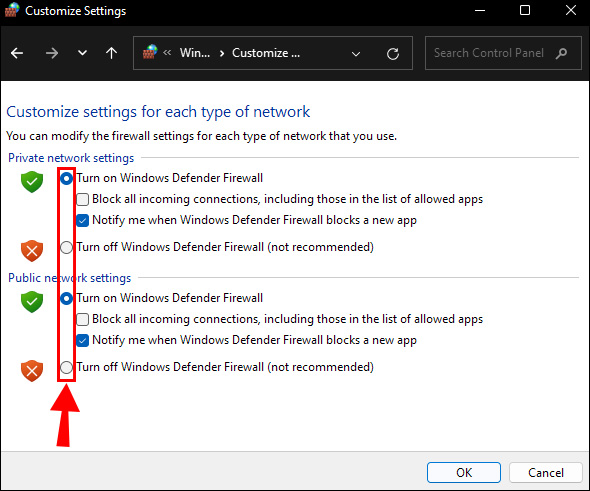The width and height of the screenshot is (590, 491).
Task: Show hidden breadcrumb path chevrons
Action: click(167, 53)
